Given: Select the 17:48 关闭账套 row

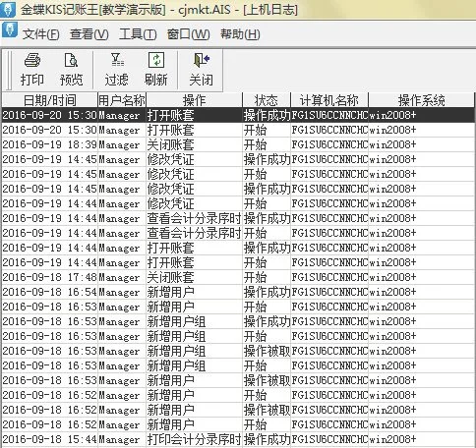Looking at the screenshot, I should tap(238, 277).
